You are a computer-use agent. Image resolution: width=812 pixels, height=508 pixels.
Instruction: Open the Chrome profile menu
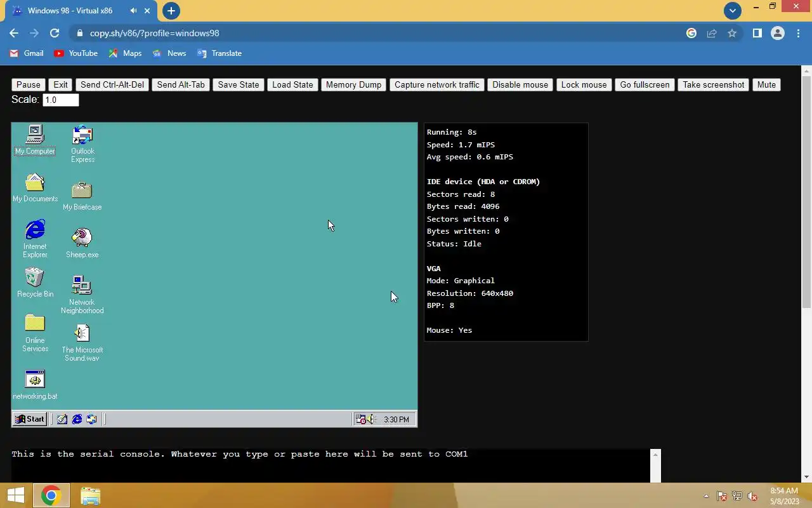[x=778, y=33]
